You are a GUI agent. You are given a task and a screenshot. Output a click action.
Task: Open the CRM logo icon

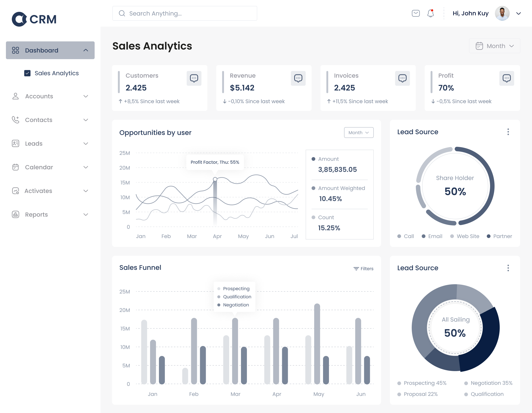[x=19, y=19]
